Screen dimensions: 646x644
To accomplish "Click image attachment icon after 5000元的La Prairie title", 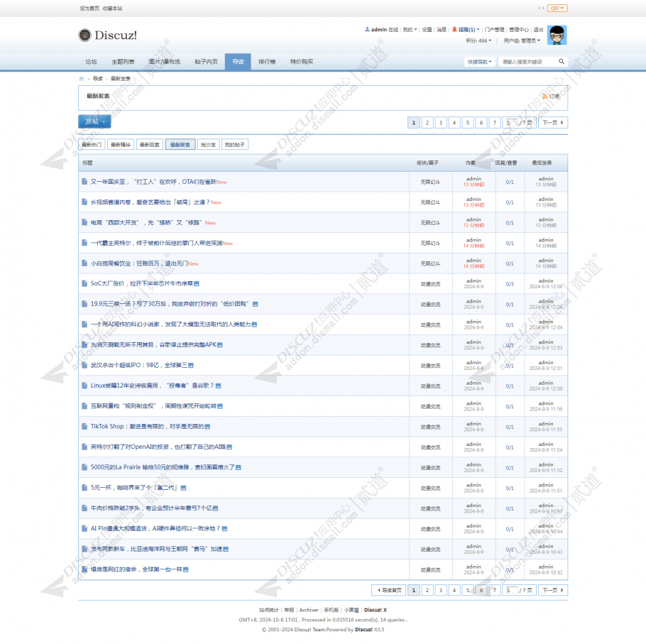I will point(238,467).
